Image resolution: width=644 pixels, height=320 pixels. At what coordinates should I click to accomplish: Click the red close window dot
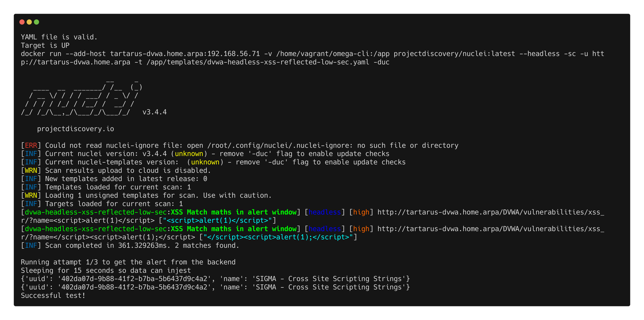[x=22, y=22]
